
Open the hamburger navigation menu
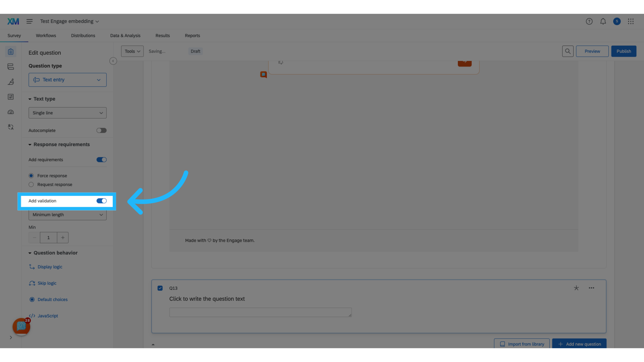point(30,21)
